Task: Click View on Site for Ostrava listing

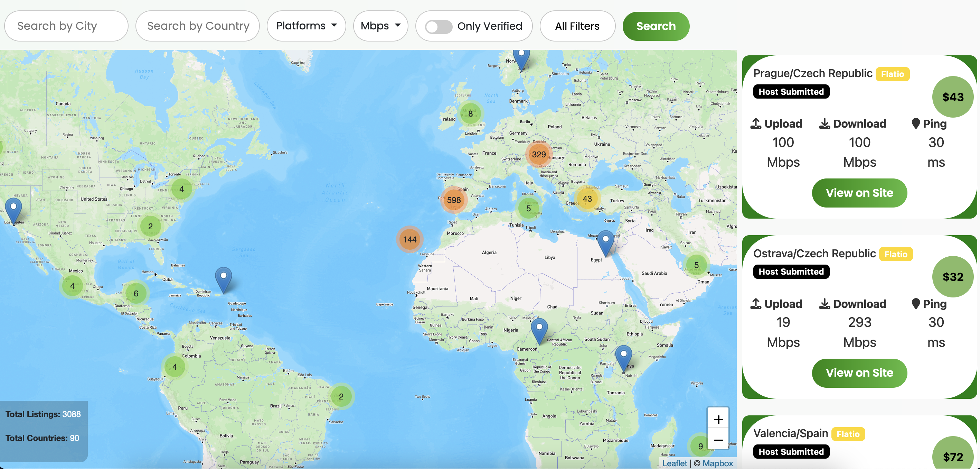Action: [x=859, y=373]
